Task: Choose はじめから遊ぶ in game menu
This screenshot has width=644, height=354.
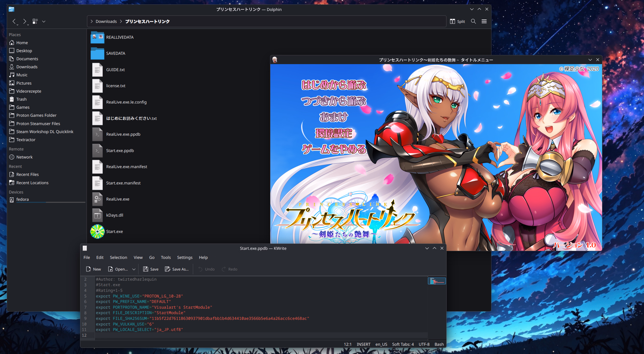Action: pos(334,85)
